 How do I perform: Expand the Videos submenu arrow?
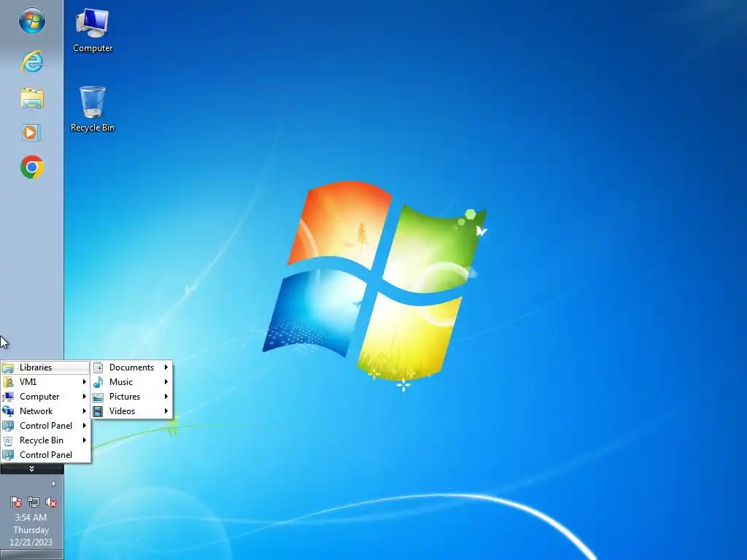point(166,411)
